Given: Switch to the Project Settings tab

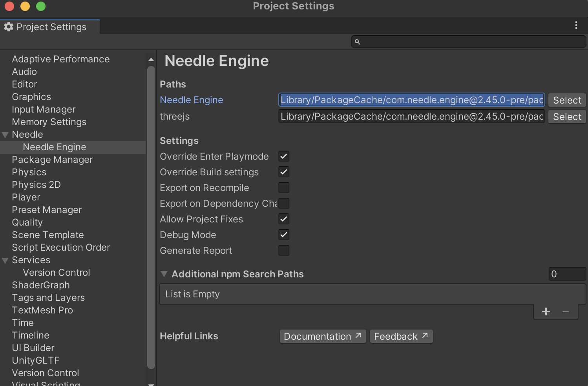Looking at the screenshot, I should click(x=51, y=27).
